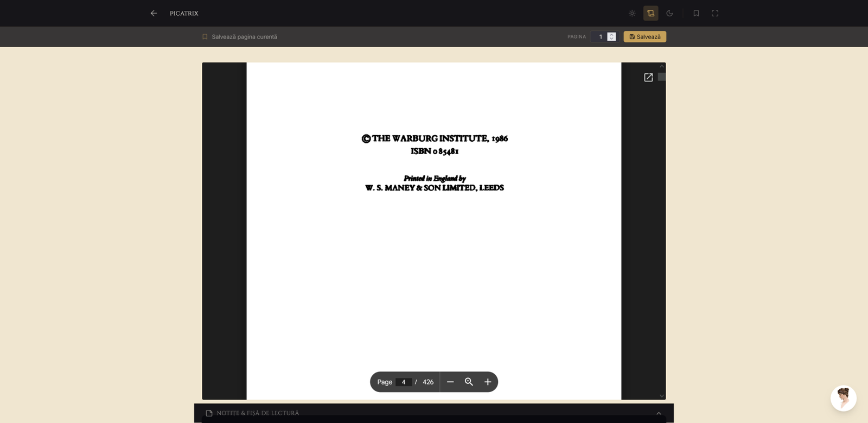Switch to the dark moon theme

pyautogui.click(x=669, y=13)
